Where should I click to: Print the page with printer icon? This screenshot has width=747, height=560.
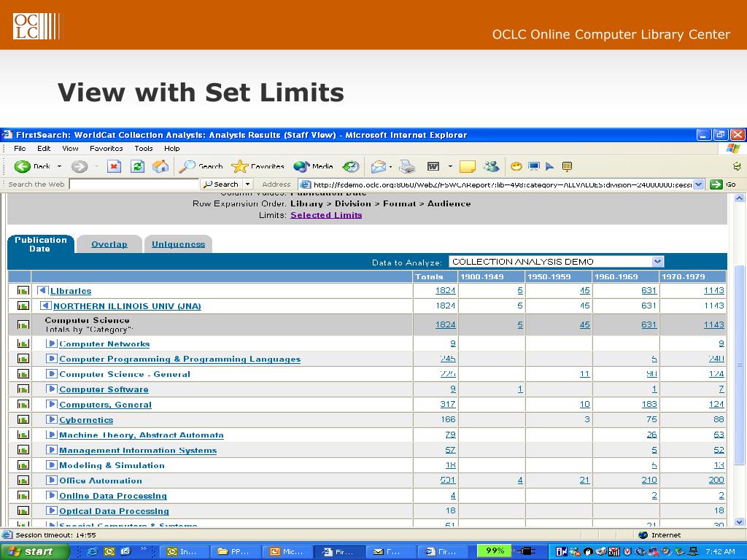click(x=407, y=166)
